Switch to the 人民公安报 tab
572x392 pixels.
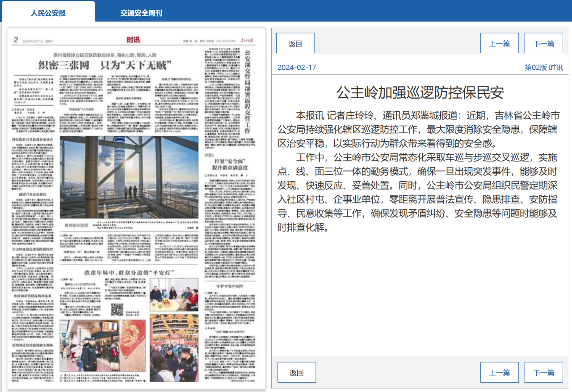tap(48, 13)
